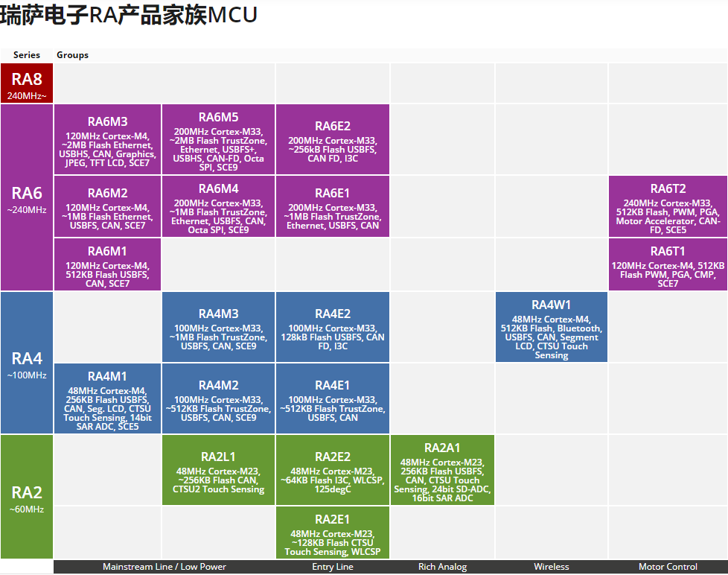Open the RA4M2 product group
This screenshot has height=575, width=728.
coord(219,398)
